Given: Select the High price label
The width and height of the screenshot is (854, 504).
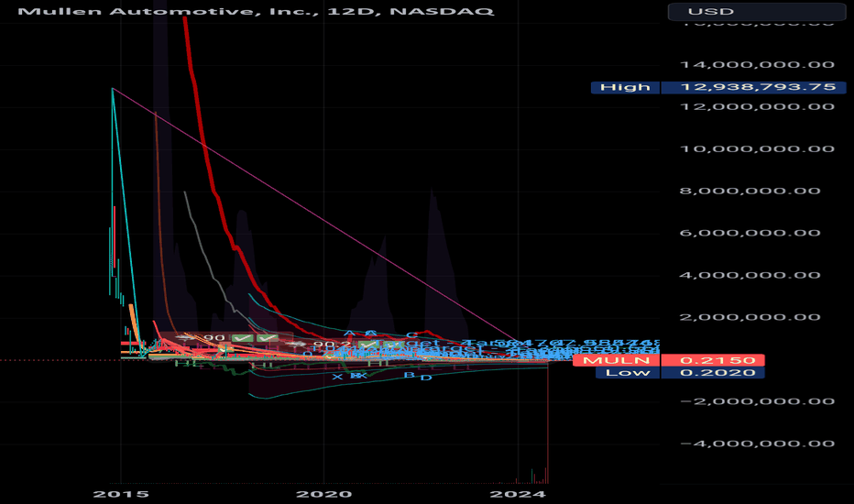Looking at the screenshot, I should point(625,87).
